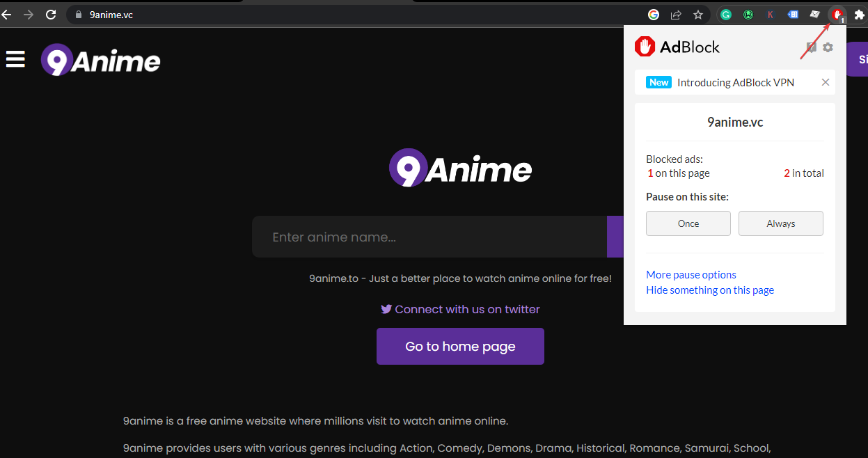Focus the Enter anime name search field
The width and height of the screenshot is (868, 458).
pos(429,237)
